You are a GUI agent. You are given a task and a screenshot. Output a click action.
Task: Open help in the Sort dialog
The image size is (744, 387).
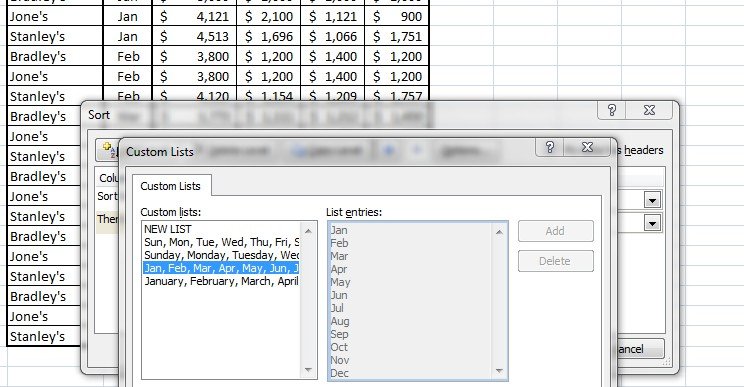coord(612,111)
